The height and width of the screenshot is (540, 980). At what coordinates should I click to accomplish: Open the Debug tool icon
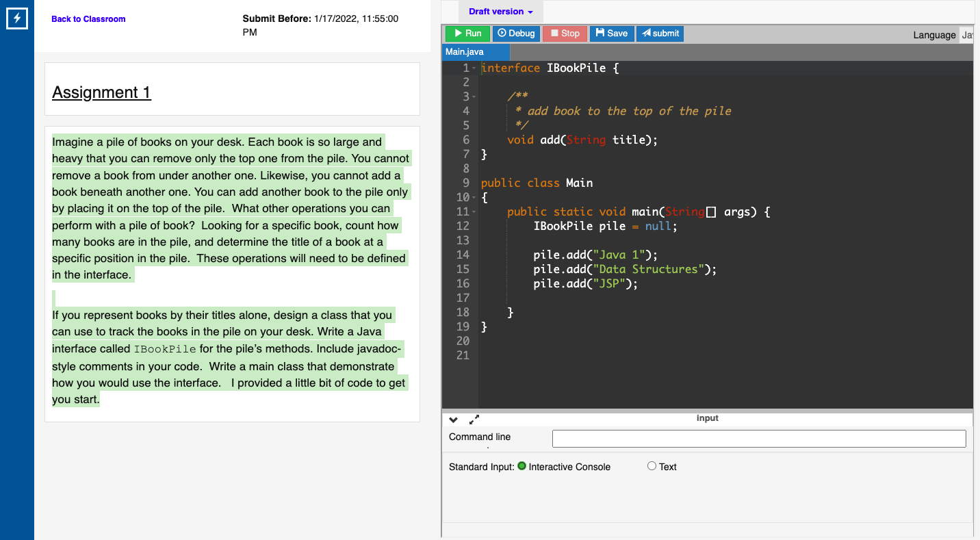[x=501, y=33]
